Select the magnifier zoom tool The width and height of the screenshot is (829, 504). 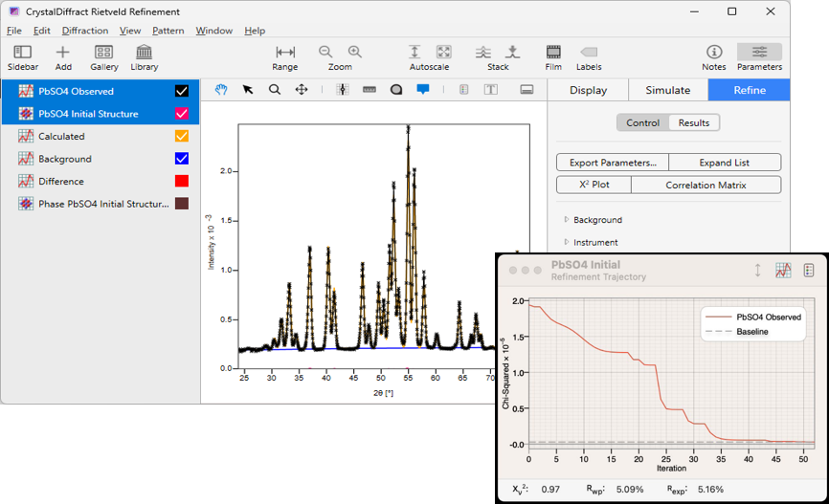pyautogui.click(x=275, y=90)
